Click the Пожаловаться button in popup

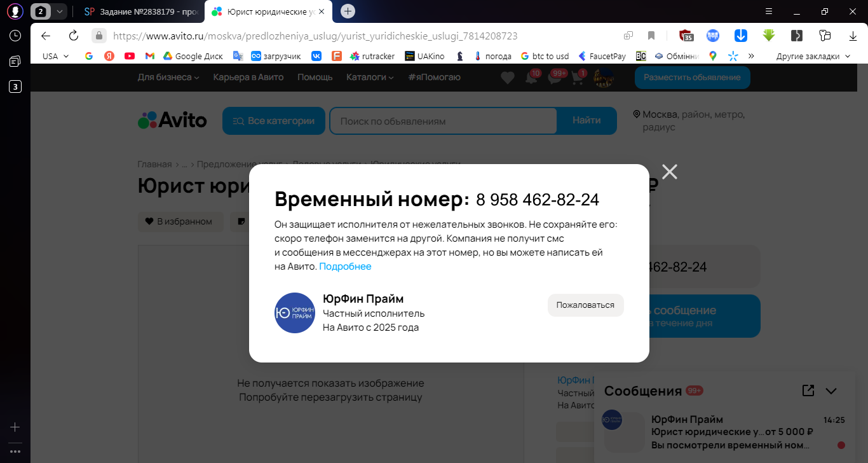585,305
